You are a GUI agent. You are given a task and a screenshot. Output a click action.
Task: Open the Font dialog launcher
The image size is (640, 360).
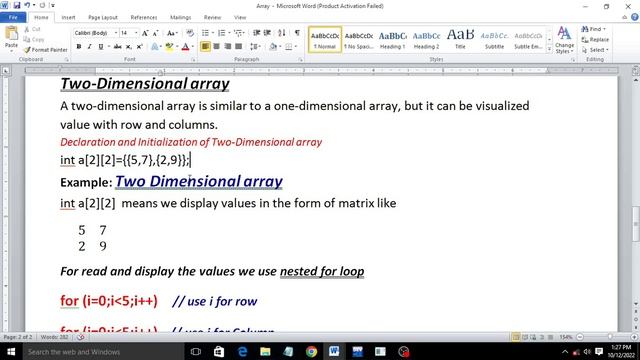tap(193, 60)
